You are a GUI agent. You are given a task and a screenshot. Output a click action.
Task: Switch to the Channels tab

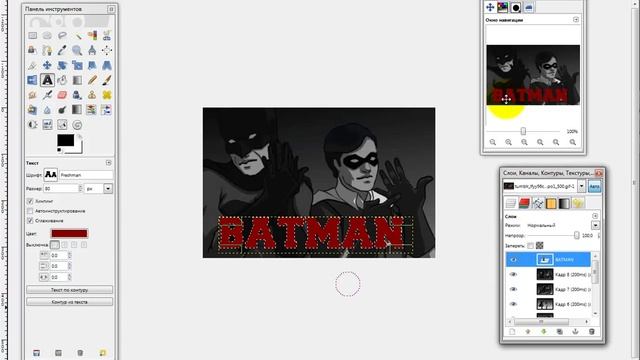point(524,203)
